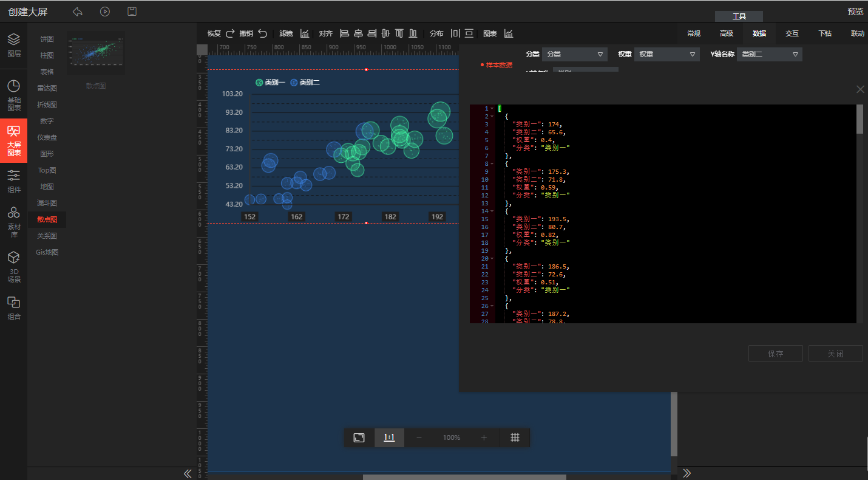The width and height of the screenshot is (868, 480).
Task: Collapse code fold arrow on line 8
Action: pyautogui.click(x=492, y=164)
